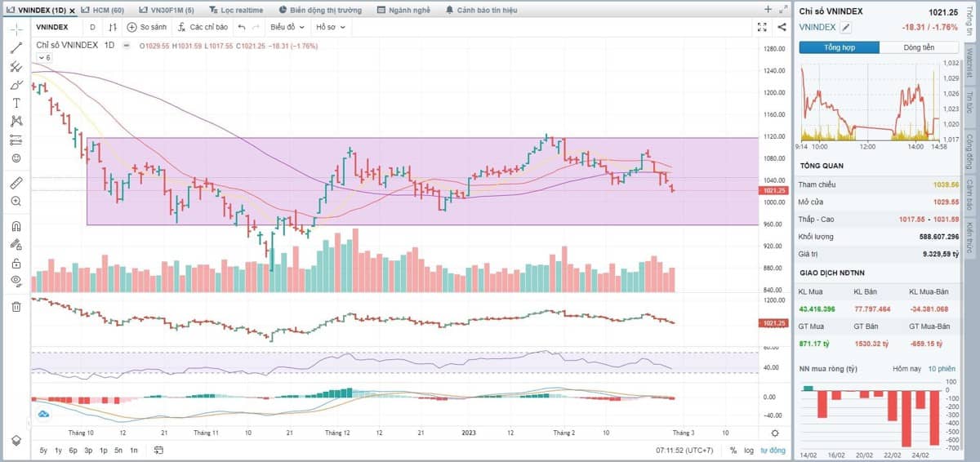Toggle the eye icon to hide drawings

tap(16, 281)
